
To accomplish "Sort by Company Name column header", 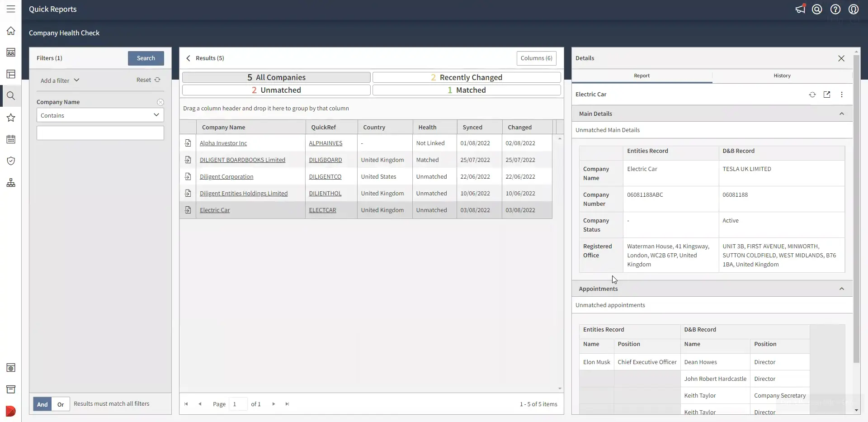I will pos(250,127).
